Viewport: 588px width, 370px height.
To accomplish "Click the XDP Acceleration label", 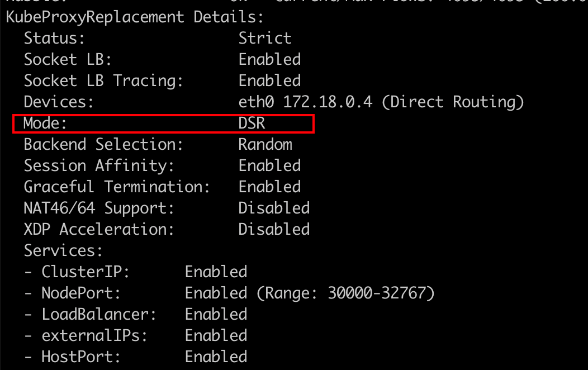I will 99,229.
